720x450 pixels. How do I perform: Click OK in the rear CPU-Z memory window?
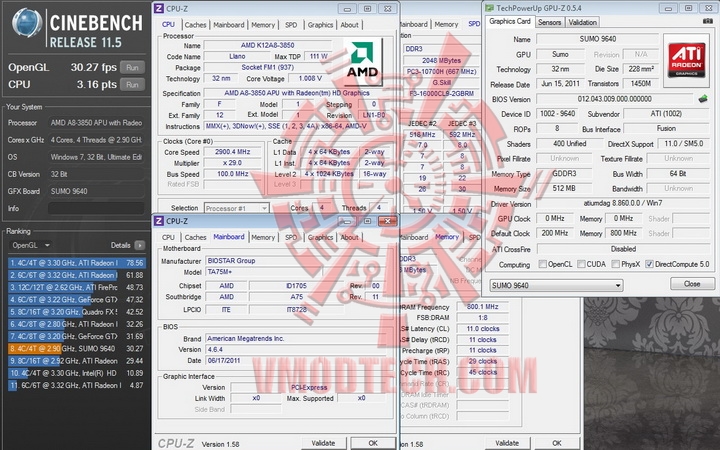[x=557, y=443]
